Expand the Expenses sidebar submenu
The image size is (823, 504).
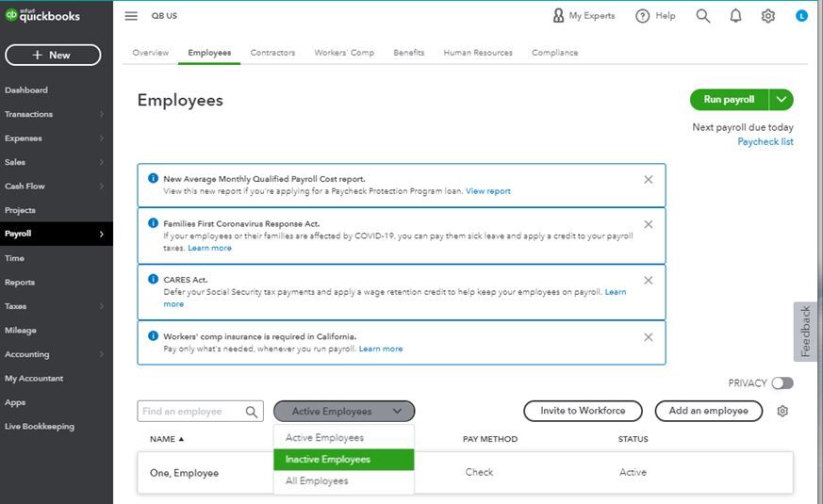(102, 138)
